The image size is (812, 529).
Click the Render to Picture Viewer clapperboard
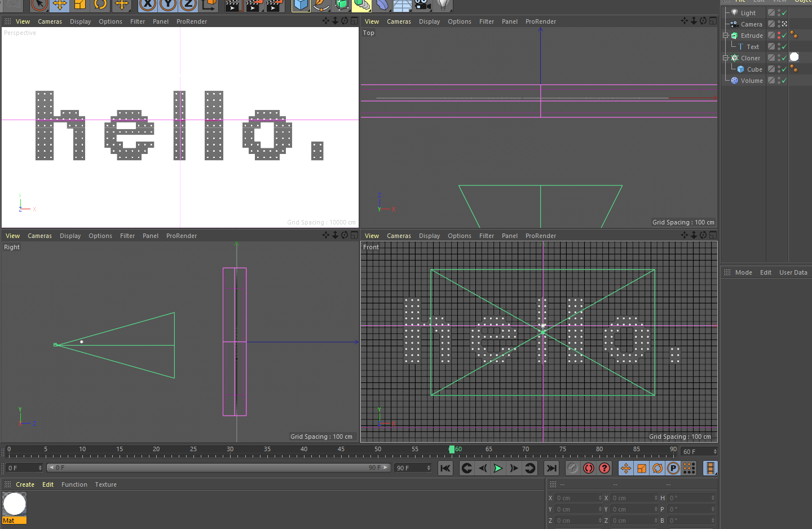(x=253, y=6)
